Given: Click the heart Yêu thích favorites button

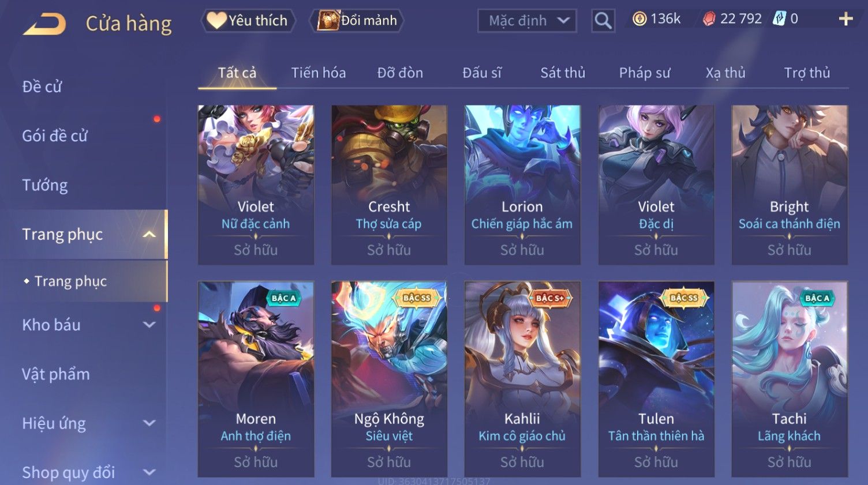Looking at the screenshot, I should point(248,21).
